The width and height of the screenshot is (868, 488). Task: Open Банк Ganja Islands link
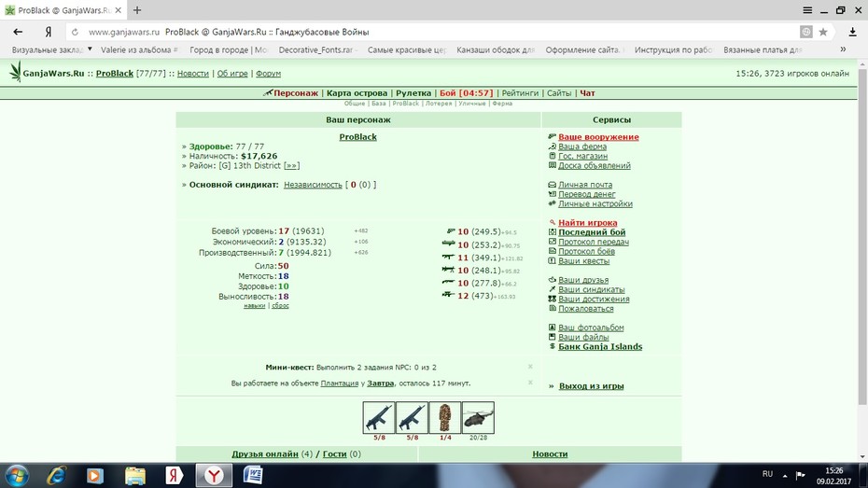tap(600, 346)
